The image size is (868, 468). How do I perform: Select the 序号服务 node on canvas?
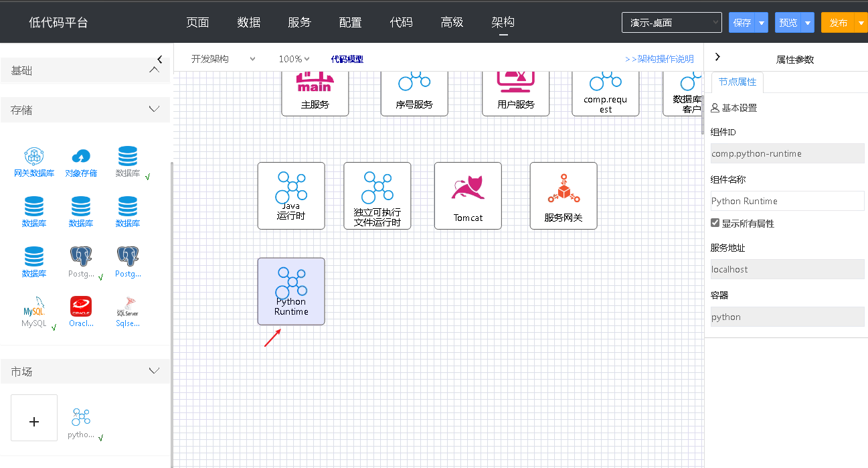pyautogui.click(x=414, y=94)
